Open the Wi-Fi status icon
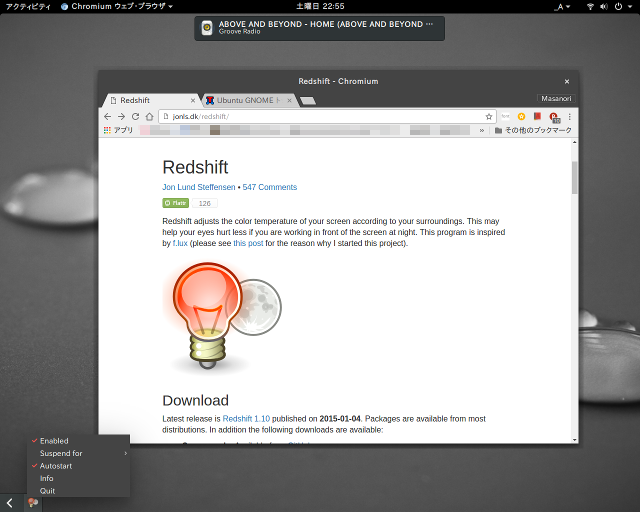Screen dimensions: 640x512 pos(590,6)
